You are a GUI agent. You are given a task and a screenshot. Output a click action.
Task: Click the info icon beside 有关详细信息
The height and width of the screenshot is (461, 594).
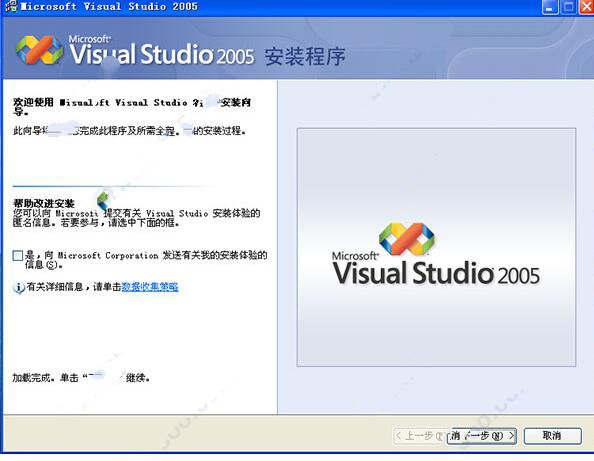tap(19, 288)
